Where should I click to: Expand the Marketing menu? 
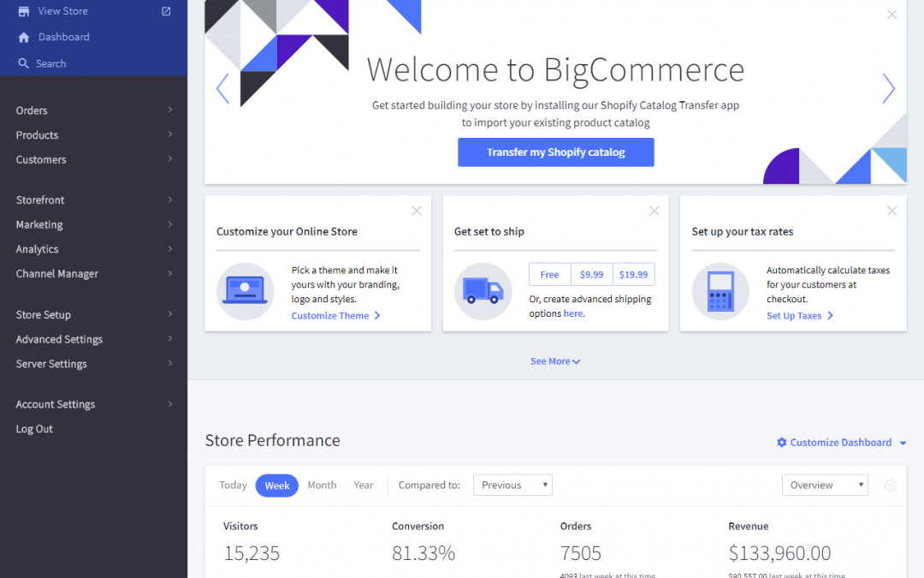click(169, 224)
